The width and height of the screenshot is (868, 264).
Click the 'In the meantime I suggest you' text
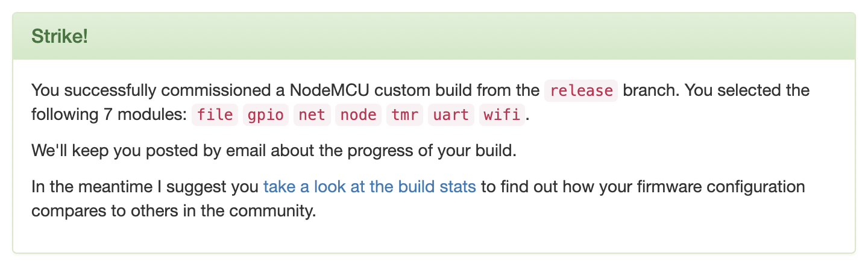pos(145,187)
